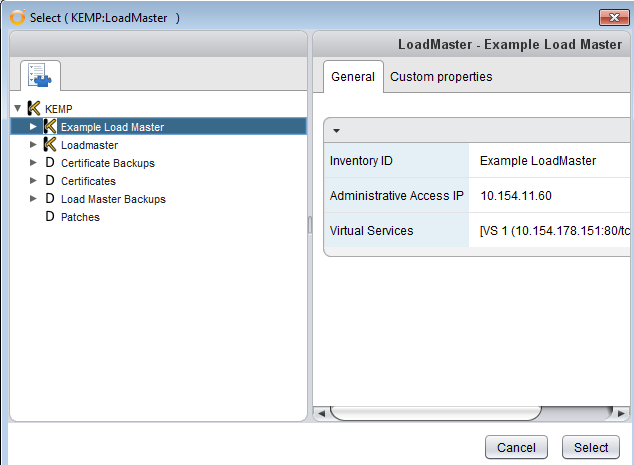Click the Select button

[x=591, y=447]
